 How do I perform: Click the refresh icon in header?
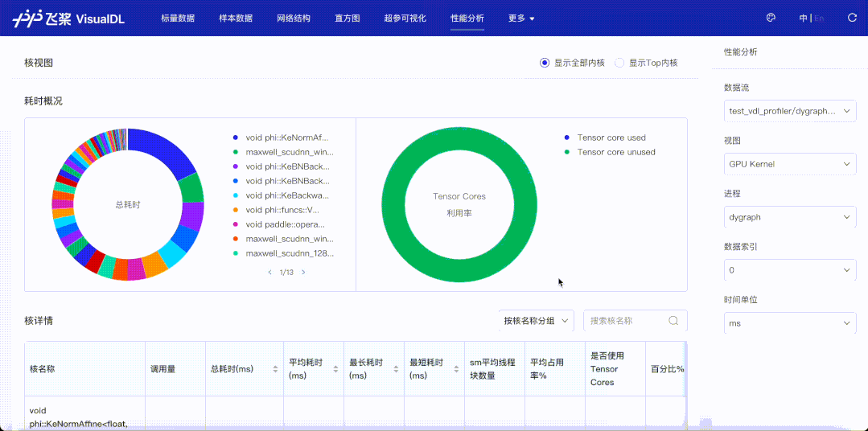(x=852, y=18)
